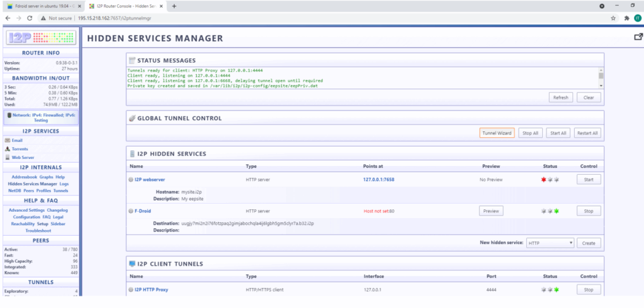
Task: Open a new browser tab with plus
Action: (x=174, y=6)
